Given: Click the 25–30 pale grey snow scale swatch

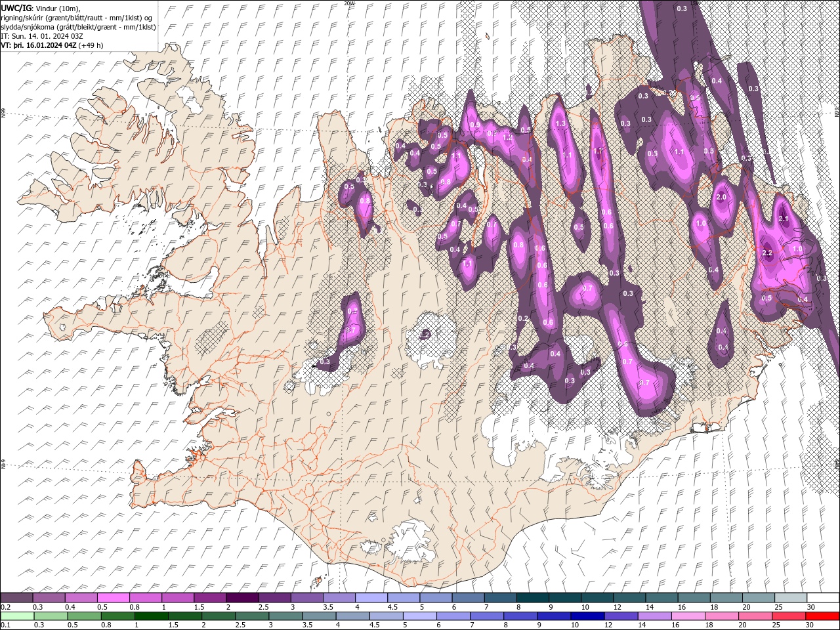Looking at the screenshot, I should (791, 598).
